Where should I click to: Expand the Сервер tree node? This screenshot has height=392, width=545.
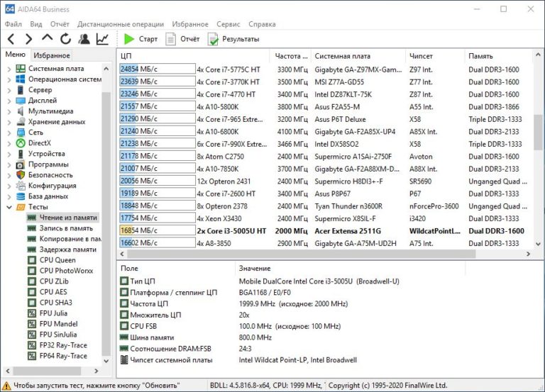(9, 90)
